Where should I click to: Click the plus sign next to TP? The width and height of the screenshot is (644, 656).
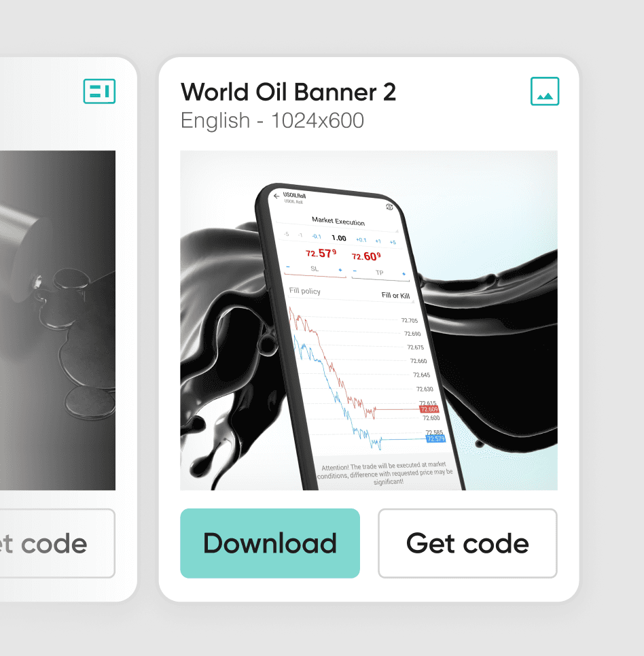404,274
